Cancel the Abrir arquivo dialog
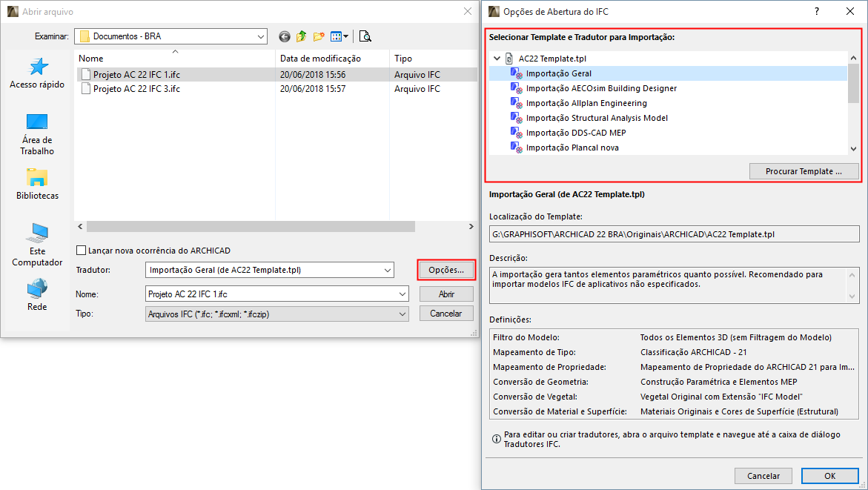Screen dimensions: 868x490 tap(446, 314)
